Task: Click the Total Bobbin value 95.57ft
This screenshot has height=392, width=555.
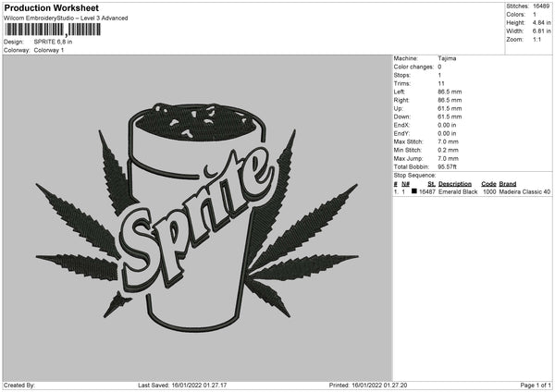Action: click(x=447, y=167)
